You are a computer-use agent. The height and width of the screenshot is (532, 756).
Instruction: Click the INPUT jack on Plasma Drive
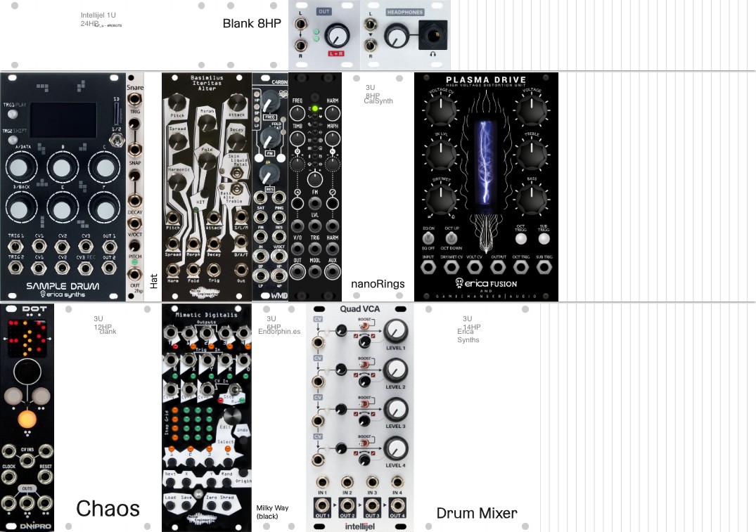coord(428,267)
